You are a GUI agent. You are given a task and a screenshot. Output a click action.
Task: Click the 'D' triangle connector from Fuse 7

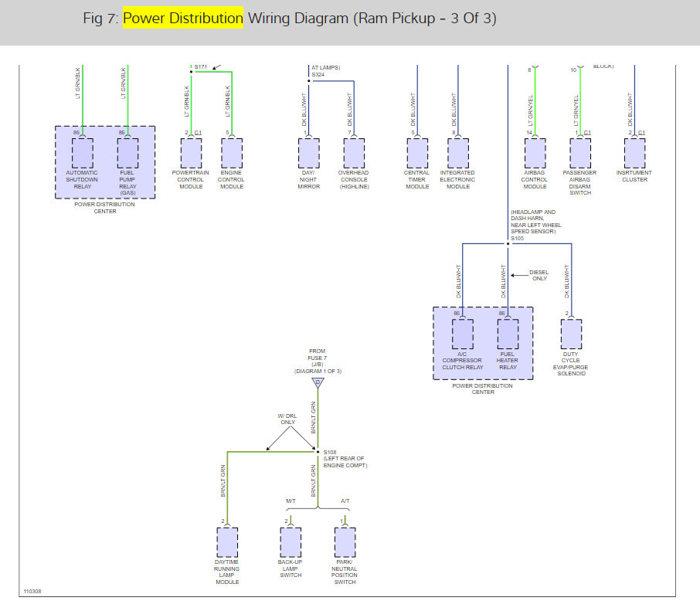tap(318, 382)
